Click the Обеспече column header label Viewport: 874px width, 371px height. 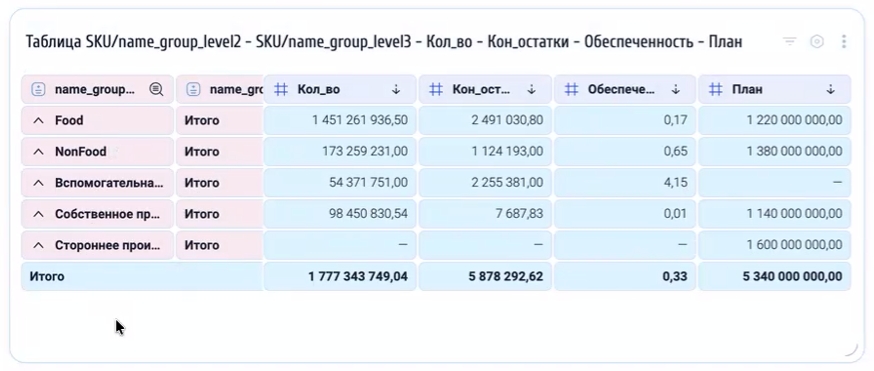coord(621,89)
